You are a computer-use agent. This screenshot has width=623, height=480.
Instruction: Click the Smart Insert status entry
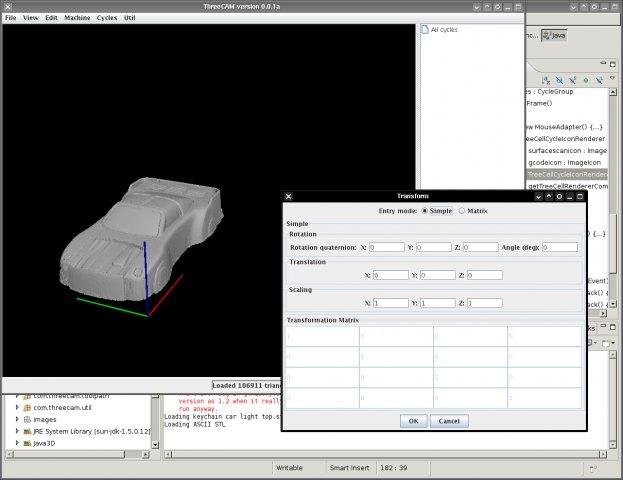tap(350, 468)
